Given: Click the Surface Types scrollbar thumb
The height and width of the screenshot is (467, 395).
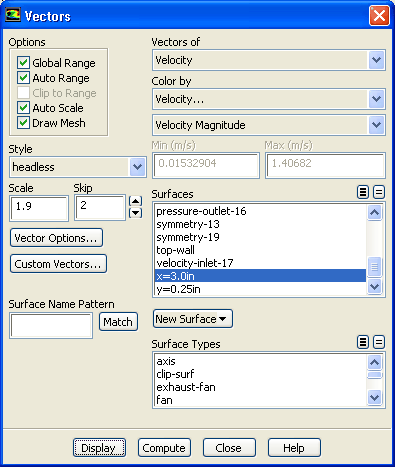Looking at the screenshot, I should [x=374, y=375].
